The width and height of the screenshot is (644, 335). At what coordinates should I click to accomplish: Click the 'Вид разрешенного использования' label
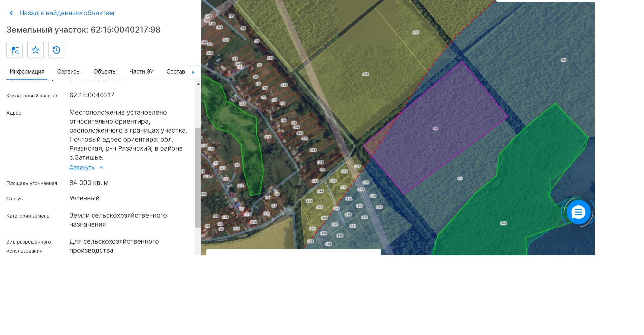click(x=29, y=247)
